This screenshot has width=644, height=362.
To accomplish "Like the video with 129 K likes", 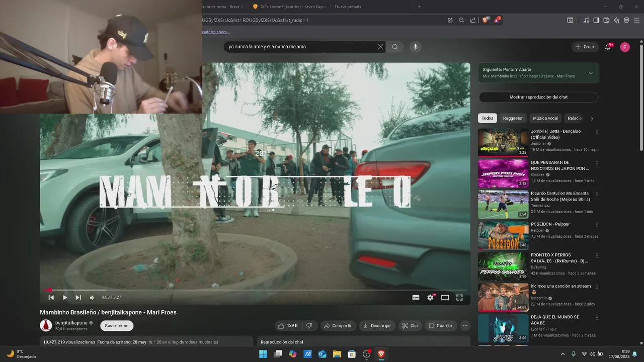I will 287,326.
